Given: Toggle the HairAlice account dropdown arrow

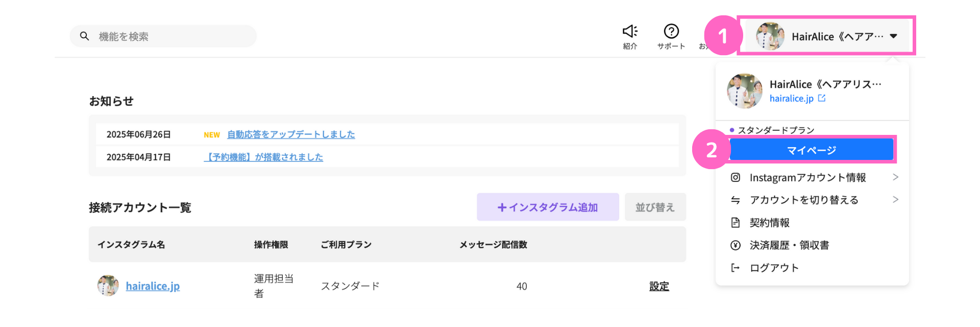Looking at the screenshot, I should click(x=893, y=36).
